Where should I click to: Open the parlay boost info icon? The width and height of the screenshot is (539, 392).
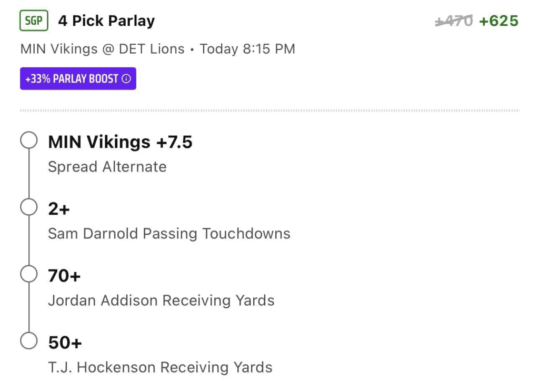126,79
